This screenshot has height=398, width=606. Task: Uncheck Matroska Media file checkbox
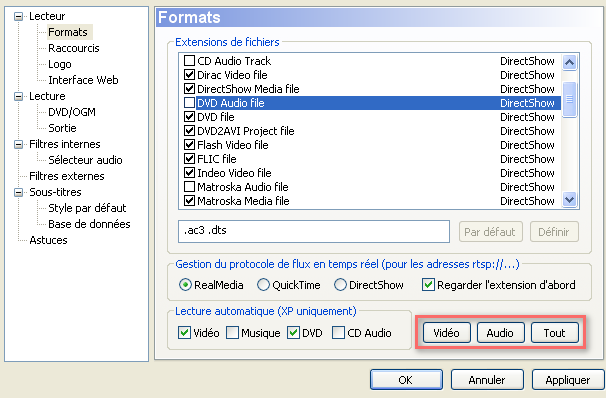click(x=189, y=201)
